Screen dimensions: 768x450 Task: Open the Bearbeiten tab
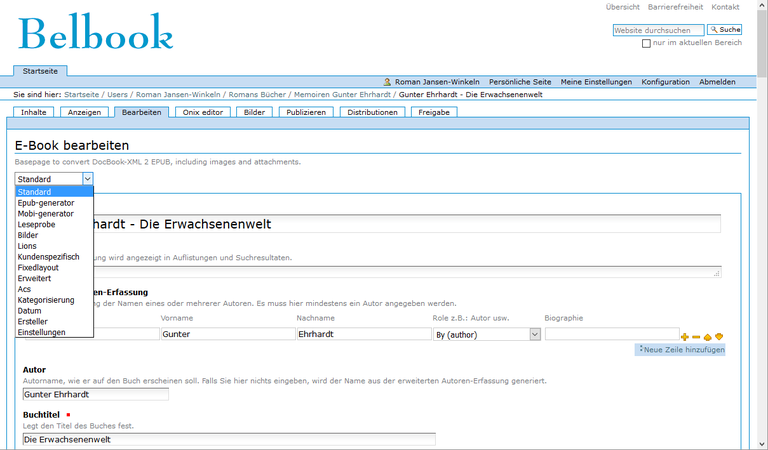(x=142, y=112)
